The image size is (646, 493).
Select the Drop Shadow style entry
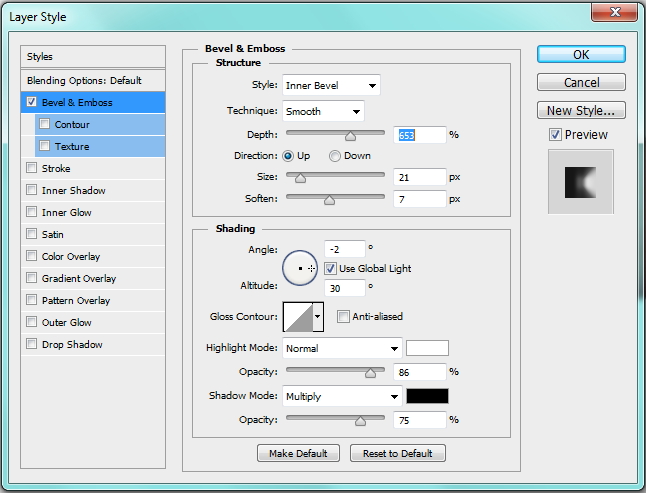72,345
